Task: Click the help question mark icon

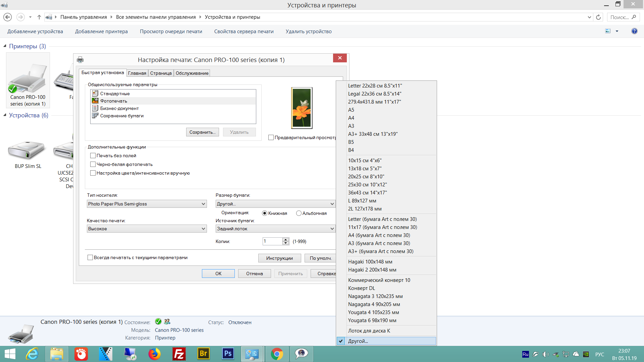Action: (x=634, y=31)
